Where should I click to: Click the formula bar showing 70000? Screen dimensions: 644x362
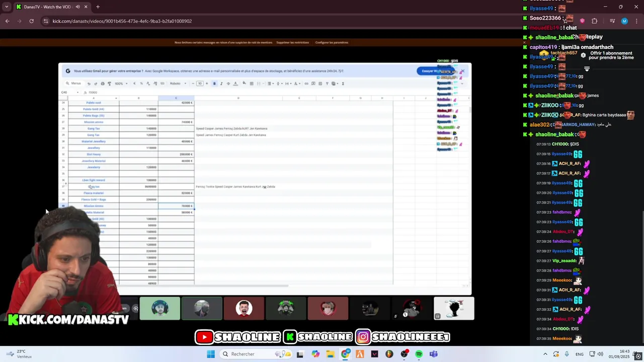93,93
